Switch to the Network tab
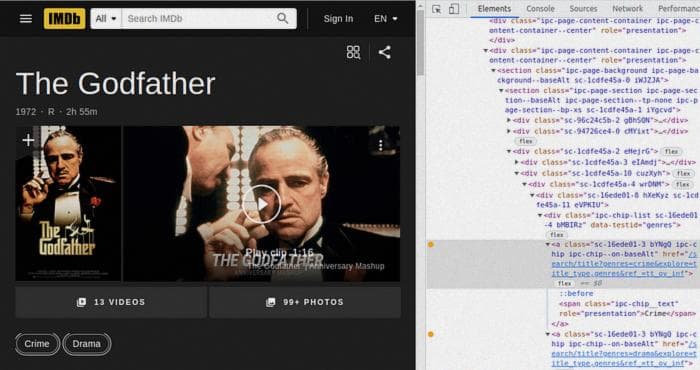This screenshot has height=370, width=700. point(627,8)
